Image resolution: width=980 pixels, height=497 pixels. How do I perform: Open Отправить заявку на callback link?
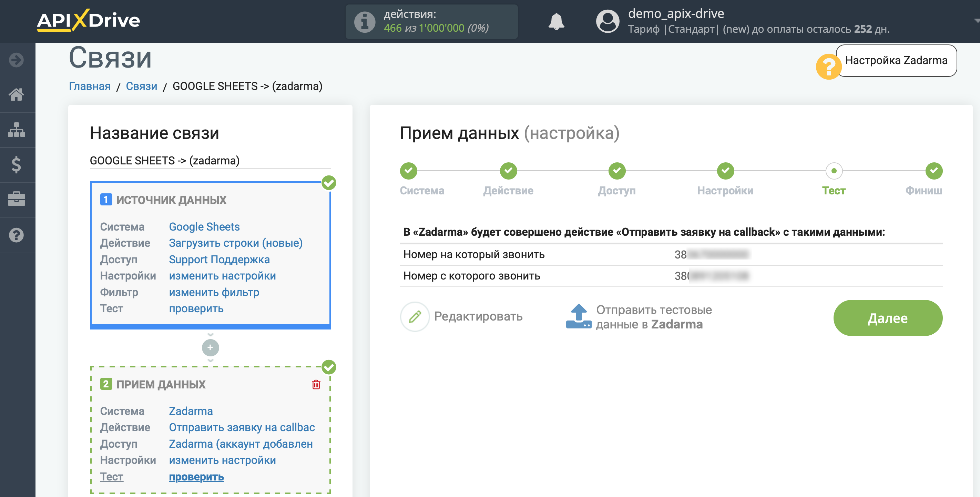pyautogui.click(x=242, y=427)
